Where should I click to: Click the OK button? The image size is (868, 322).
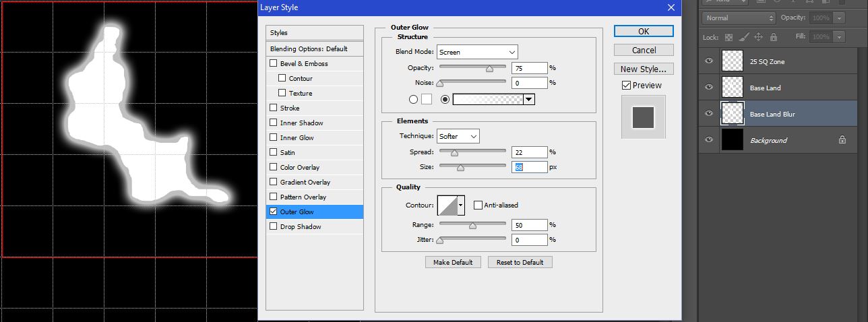(x=644, y=31)
